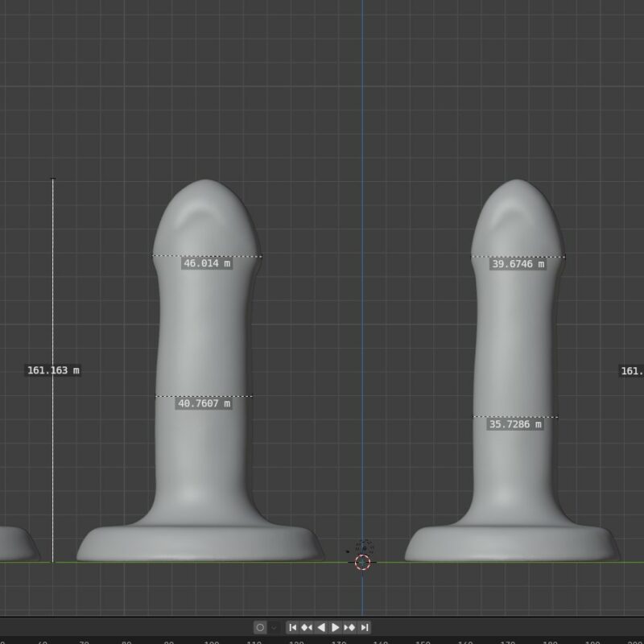
Task: Select the small object above the 3D cursor
Action: pos(364,547)
